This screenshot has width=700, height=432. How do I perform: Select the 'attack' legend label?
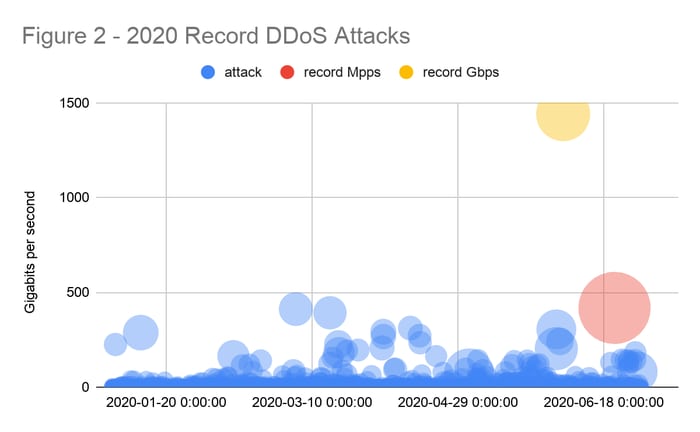point(242,72)
